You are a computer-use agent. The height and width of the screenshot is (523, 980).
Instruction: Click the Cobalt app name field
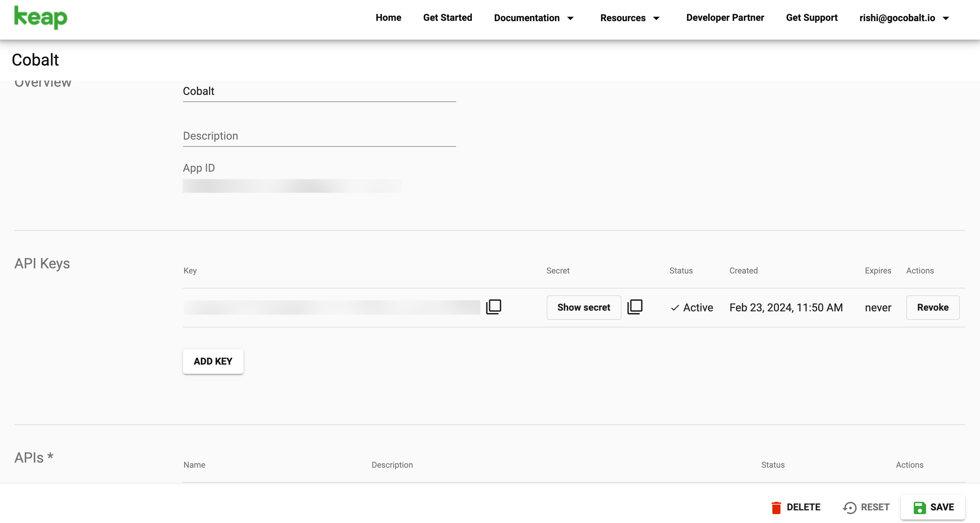pos(319,91)
